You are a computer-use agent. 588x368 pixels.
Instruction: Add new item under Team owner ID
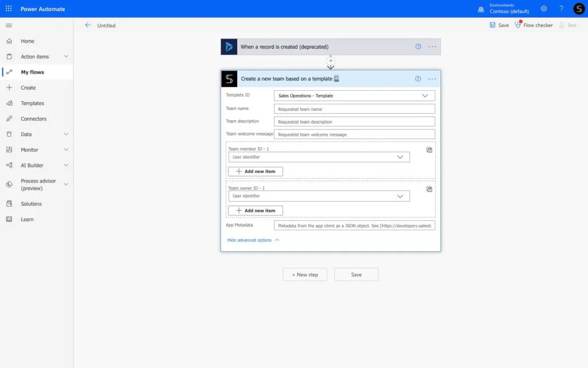pyautogui.click(x=256, y=210)
